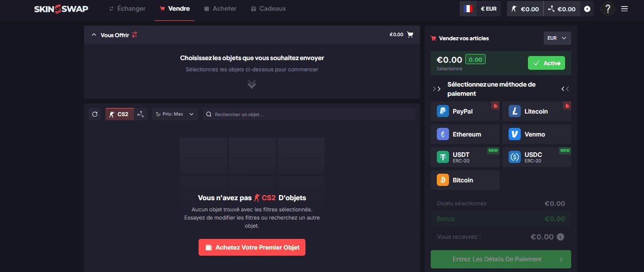Select the CS2 game filter
Screen dimensions: 644x272
(x=120, y=114)
